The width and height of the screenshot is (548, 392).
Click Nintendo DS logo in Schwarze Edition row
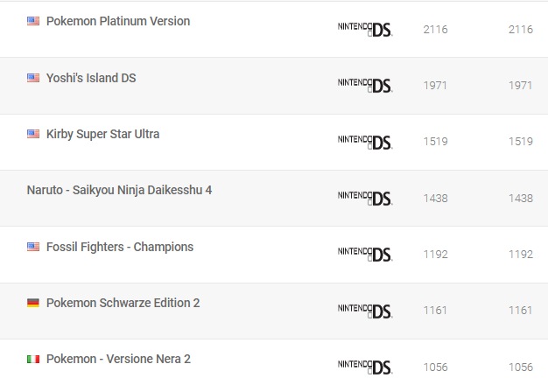364,310
